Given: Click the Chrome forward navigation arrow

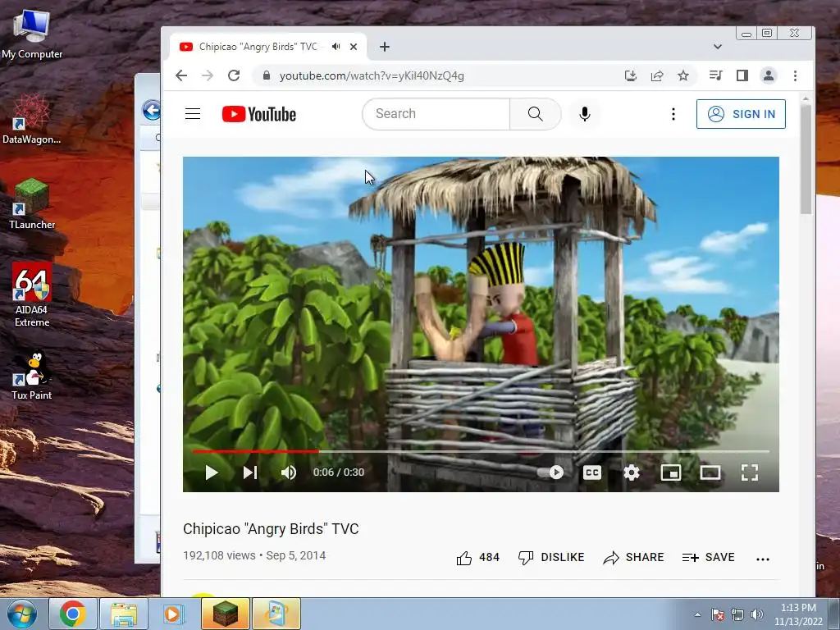Looking at the screenshot, I should coord(208,75).
